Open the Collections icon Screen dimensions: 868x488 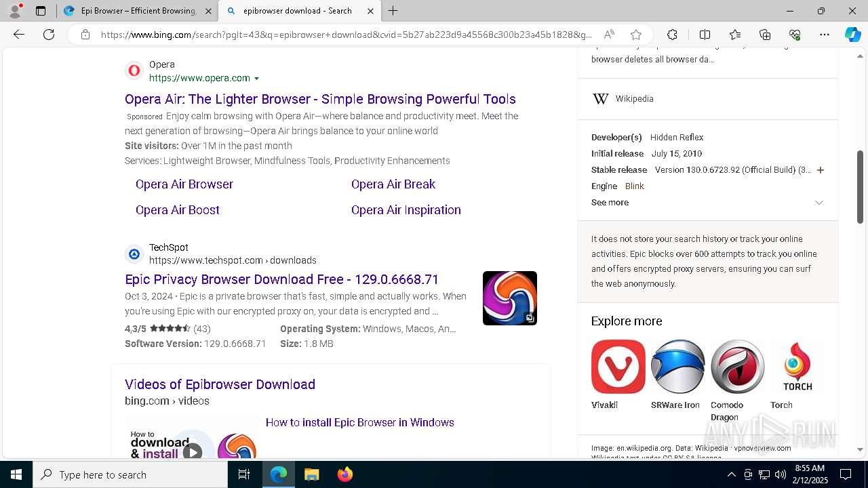765,35
